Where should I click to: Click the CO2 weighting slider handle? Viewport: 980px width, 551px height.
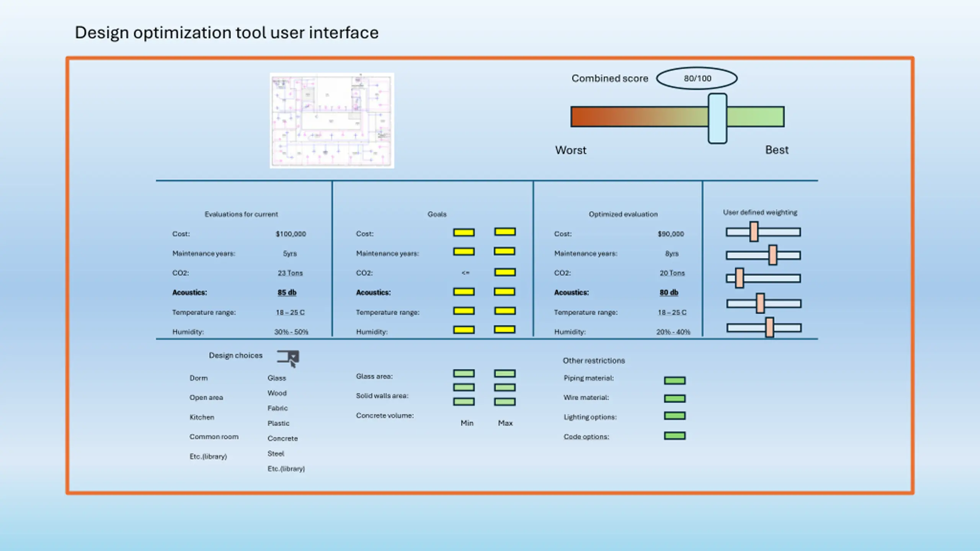tap(739, 278)
